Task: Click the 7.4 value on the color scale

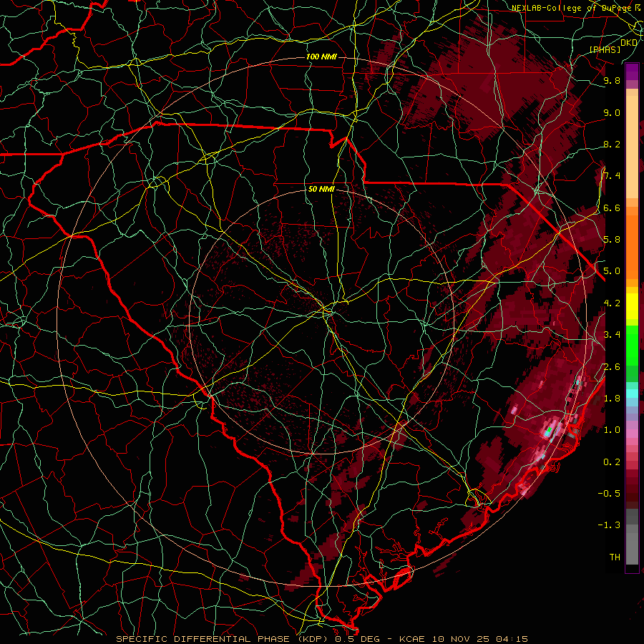Action: 612,176
